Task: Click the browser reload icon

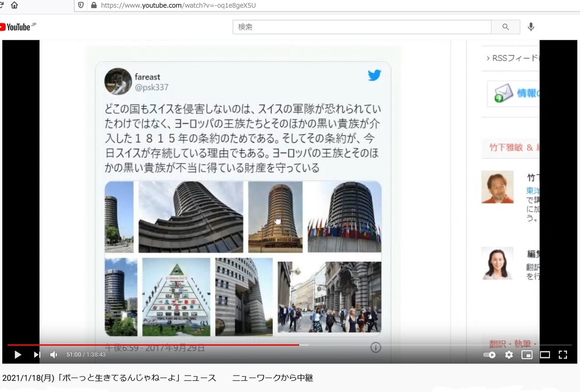Action: pos(1,5)
